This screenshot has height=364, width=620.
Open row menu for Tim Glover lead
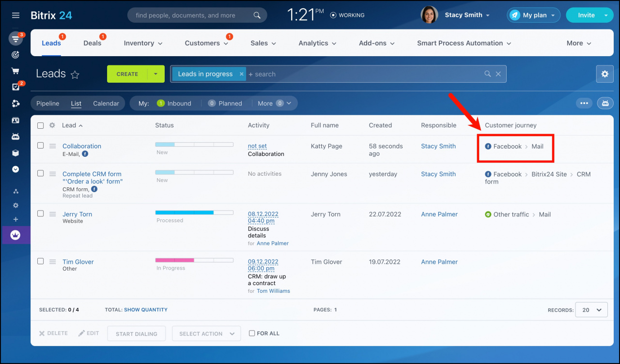(x=53, y=261)
